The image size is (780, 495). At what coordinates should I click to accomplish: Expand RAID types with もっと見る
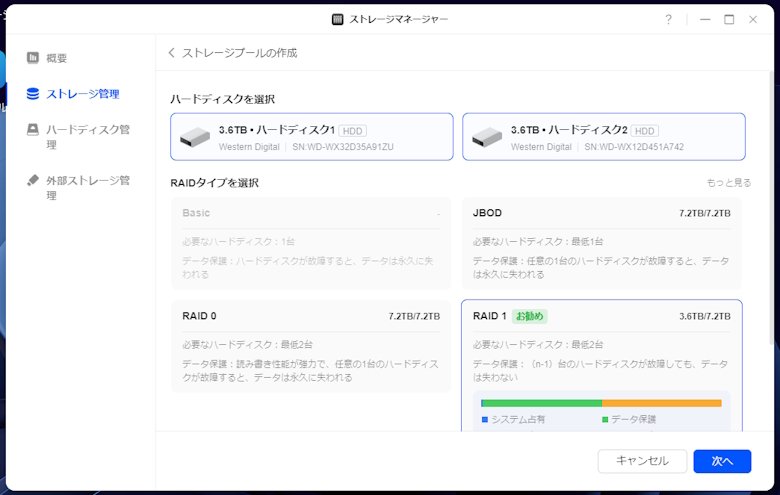coord(728,183)
